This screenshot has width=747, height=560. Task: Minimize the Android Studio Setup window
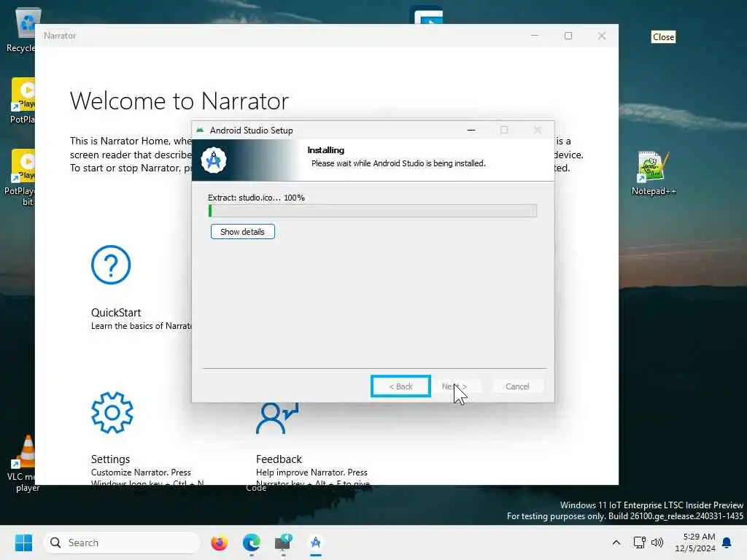[471, 130]
